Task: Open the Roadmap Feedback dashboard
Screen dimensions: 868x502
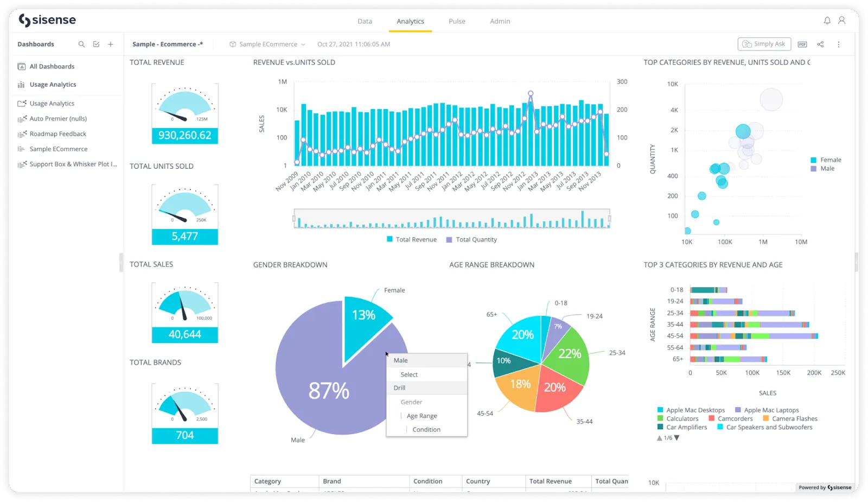Action: point(58,134)
